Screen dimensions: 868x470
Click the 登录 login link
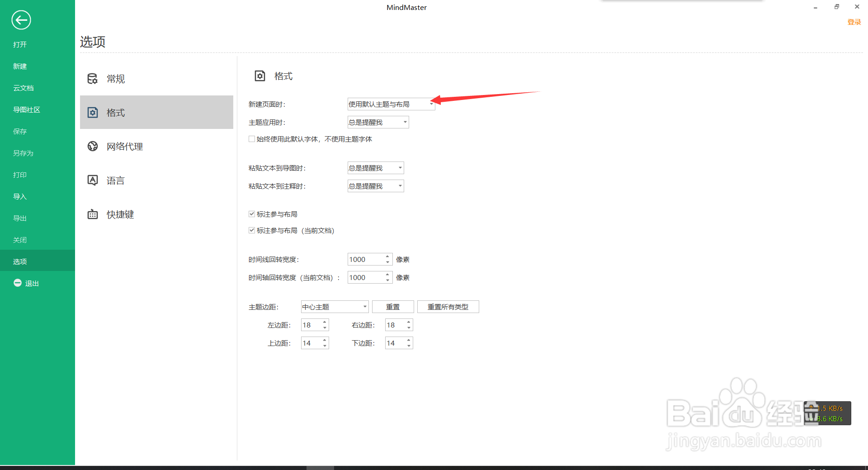click(x=854, y=22)
